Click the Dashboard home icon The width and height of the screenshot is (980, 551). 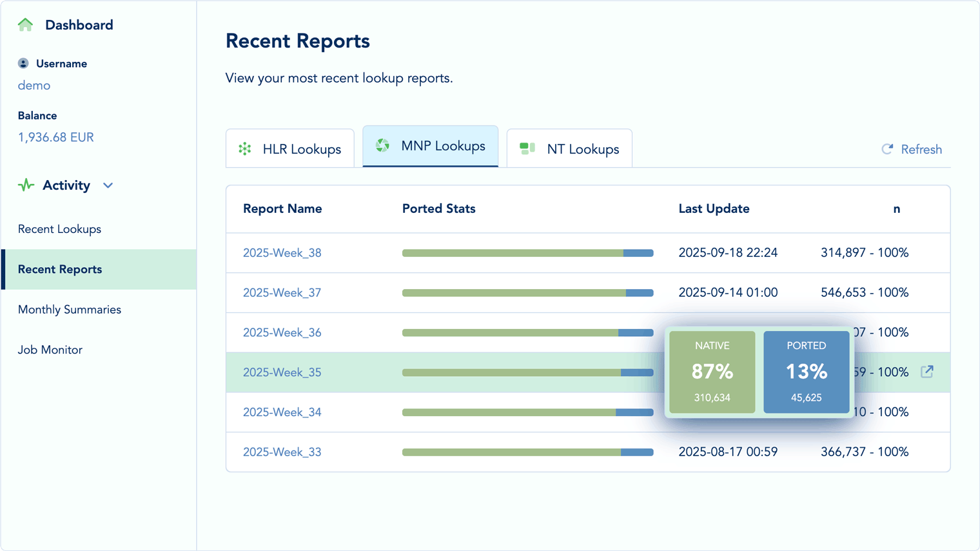(x=24, y=24)
